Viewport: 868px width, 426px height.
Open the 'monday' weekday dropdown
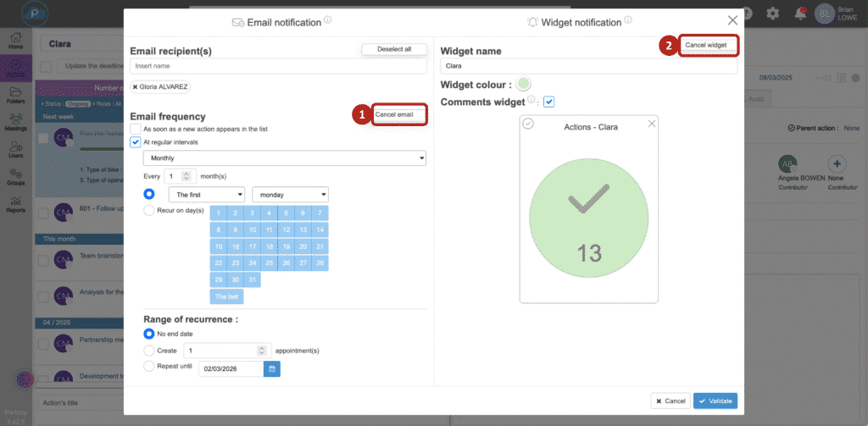(x=290, y=194)
